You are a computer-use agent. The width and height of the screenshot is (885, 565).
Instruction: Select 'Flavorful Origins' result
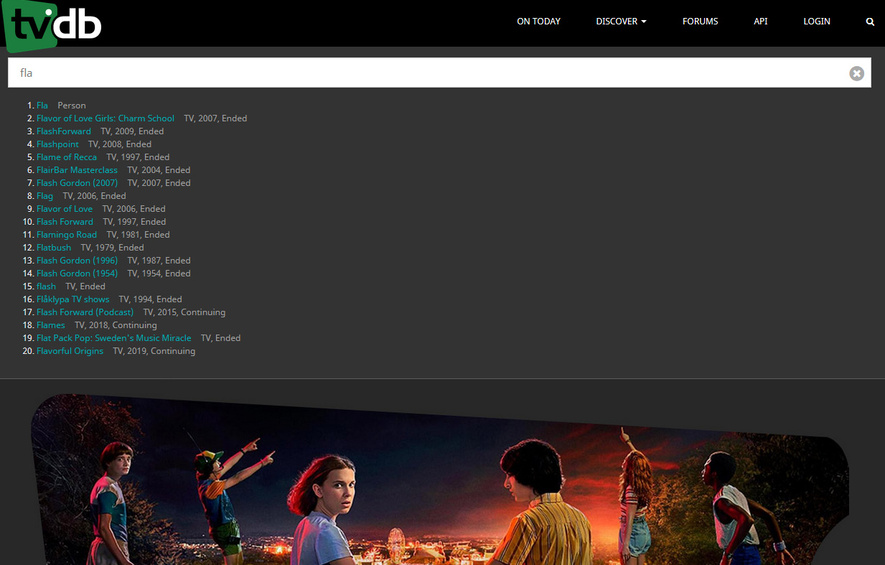pyautogui.click(x=70, y=352)
